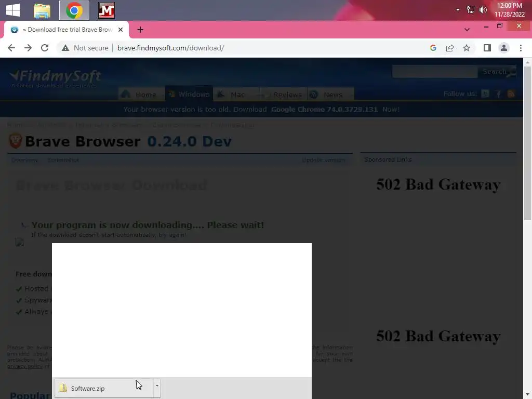This screenshot has width=532, height=399.
Task: Open the Home navigation tab
Action: point(142,95)
